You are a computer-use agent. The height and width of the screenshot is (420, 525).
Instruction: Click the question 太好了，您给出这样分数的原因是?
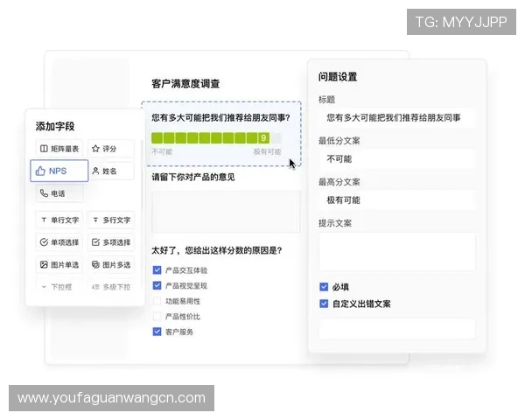click(217, 250)
